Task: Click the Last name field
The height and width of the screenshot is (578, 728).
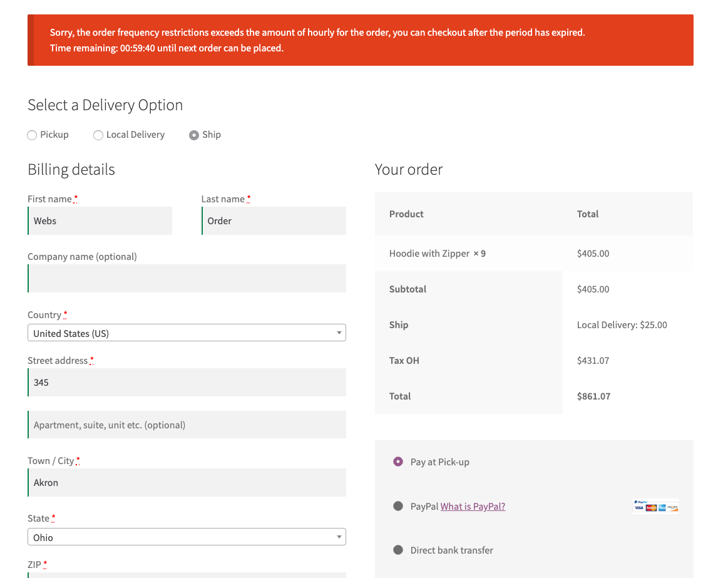Action: point(274,220)
